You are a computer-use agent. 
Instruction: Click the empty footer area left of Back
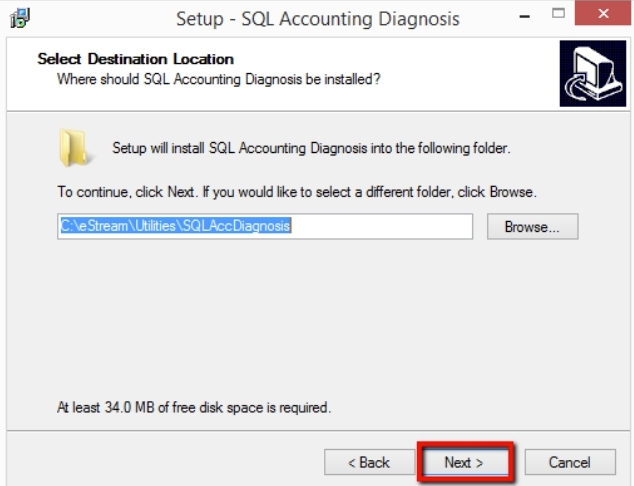click(160, 462)
